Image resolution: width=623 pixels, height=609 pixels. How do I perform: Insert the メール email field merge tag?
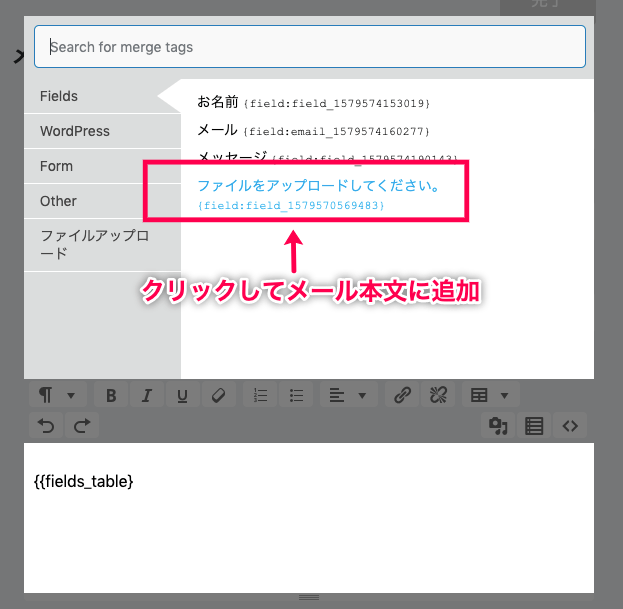click(x=313, y=130)
